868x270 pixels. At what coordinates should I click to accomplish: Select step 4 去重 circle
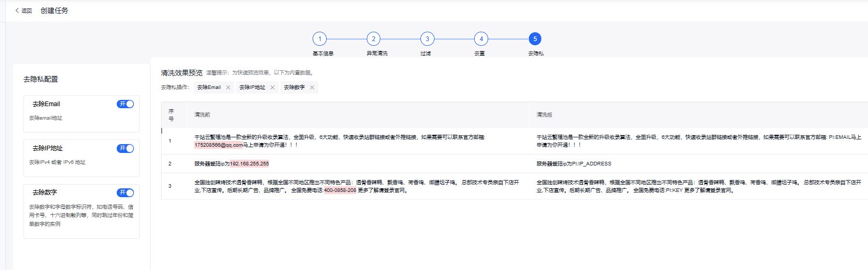[481, 39]
